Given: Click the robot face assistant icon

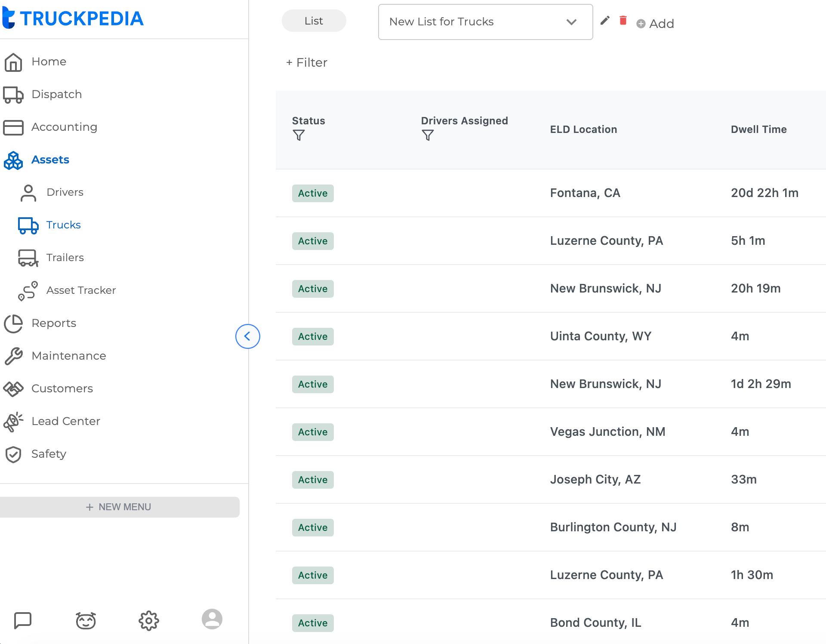Looking at the screenshot, I should [86, 620].
